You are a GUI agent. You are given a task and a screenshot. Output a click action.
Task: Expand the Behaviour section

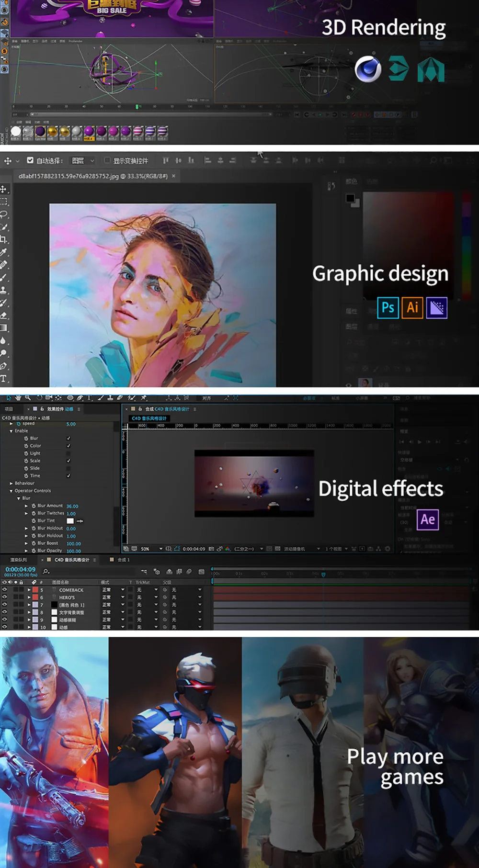[x=11, y=483]
